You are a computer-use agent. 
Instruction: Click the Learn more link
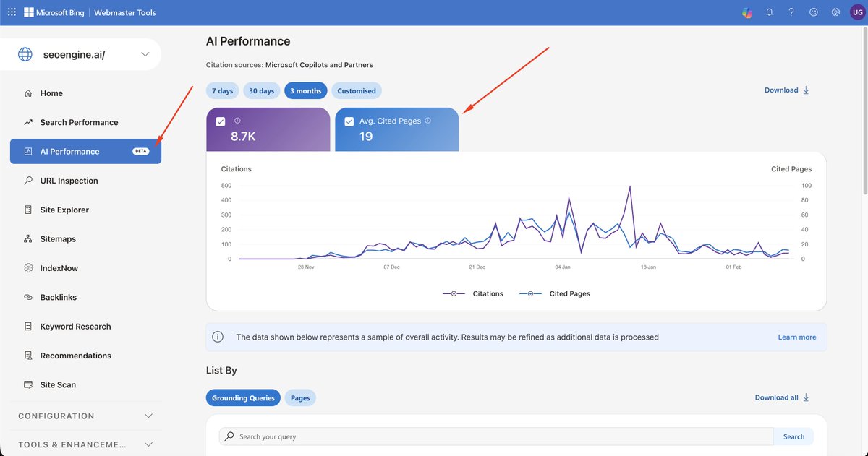pyautogui.click(x=797, y=337)
